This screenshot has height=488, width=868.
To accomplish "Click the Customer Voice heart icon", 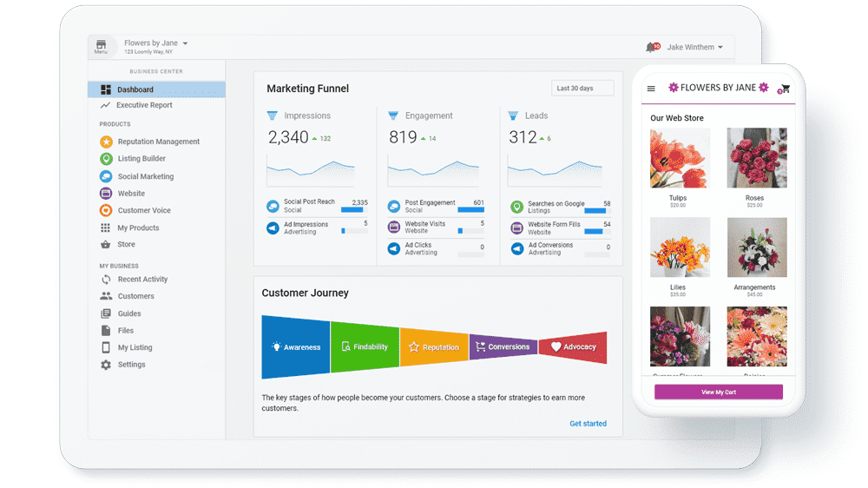I will [x=106, y=210].
